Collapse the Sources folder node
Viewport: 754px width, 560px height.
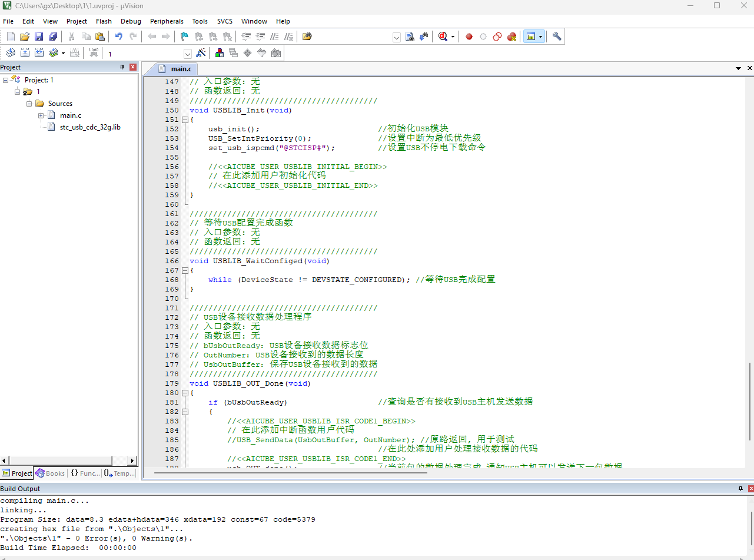click(29, 104)
